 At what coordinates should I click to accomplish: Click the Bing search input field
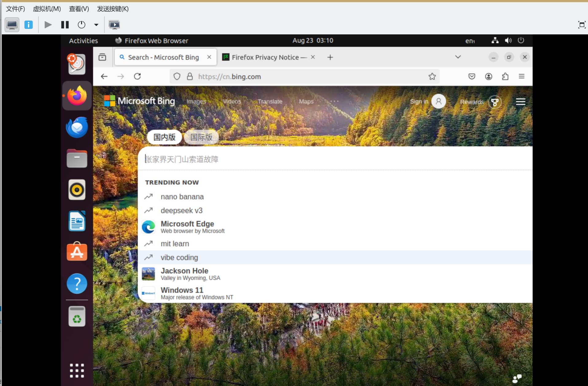[307, 159]
